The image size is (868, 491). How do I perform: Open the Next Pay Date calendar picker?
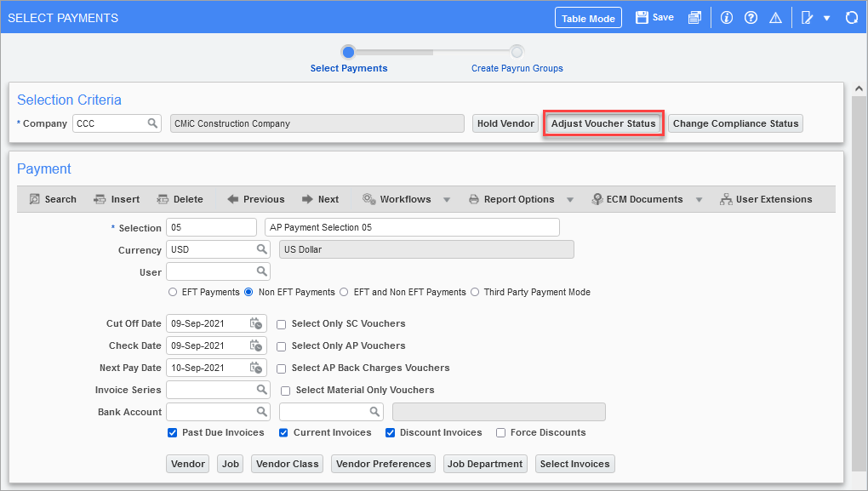pos(256,368)
